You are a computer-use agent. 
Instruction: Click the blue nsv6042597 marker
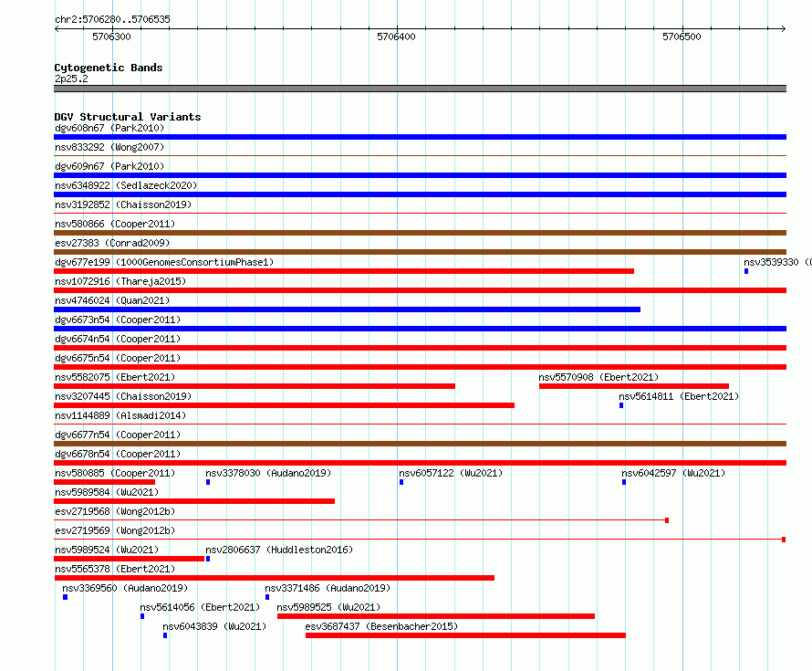pyautogui.click(x=624, y=482)
